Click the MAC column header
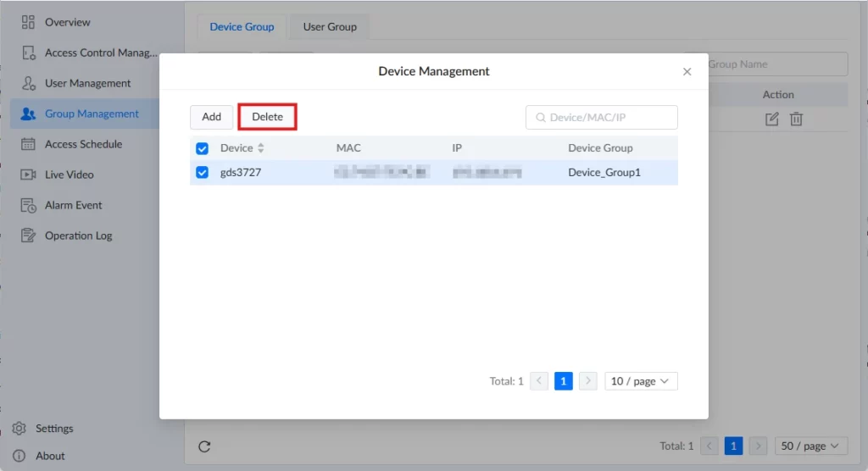This screenshot has height=471, width=868. pos(348,147)
